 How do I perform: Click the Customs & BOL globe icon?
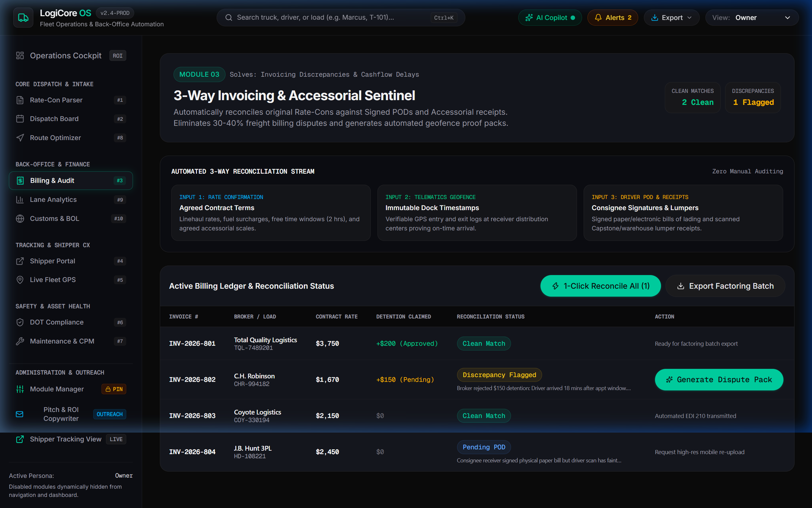pyautogui.click(x=20, y=219)
